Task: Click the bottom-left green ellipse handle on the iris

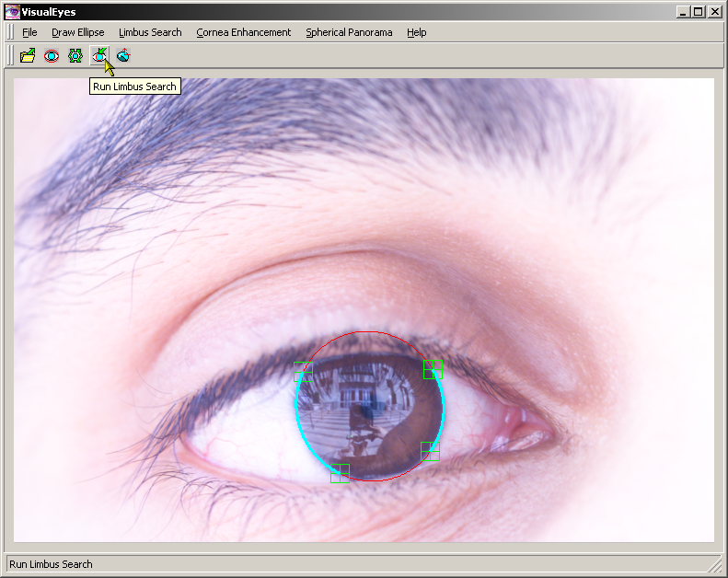Action: point(340,473)
